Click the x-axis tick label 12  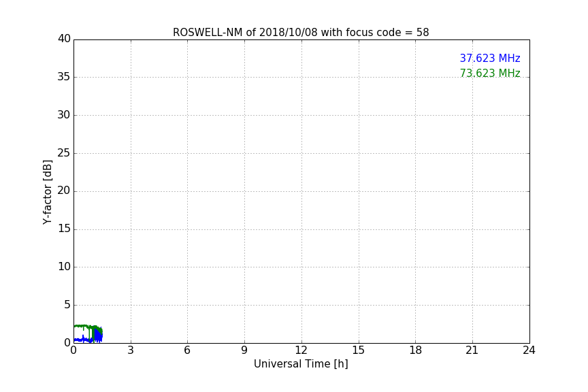tap(301, 350)
